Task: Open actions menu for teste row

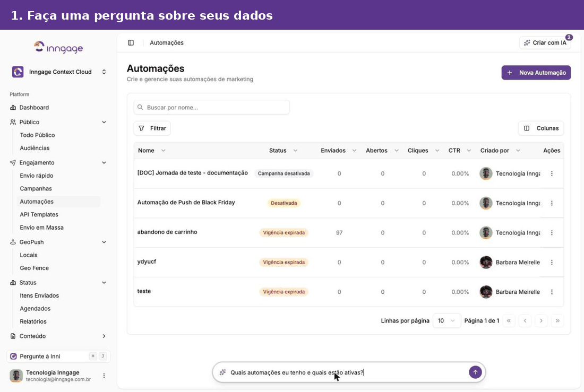Action: click(x=552, y=292)
